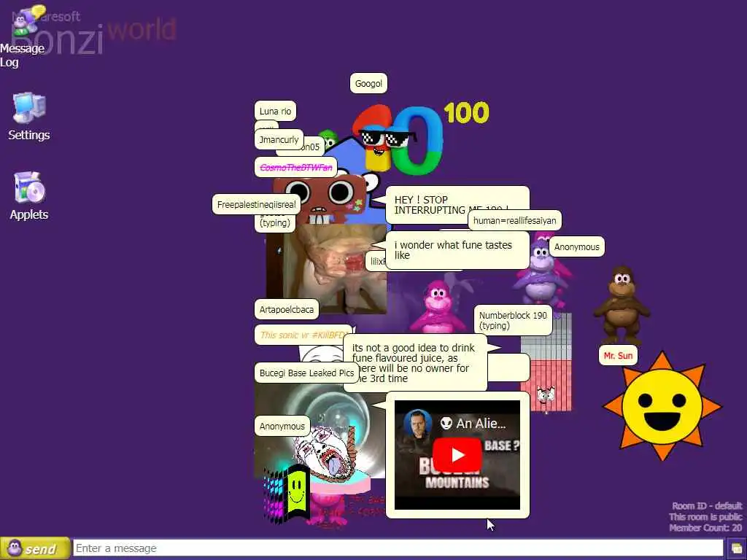Click the Luna rio name tag
This screenshot has width=747, height=560.
pyautogui.click(x=275, y=111)
